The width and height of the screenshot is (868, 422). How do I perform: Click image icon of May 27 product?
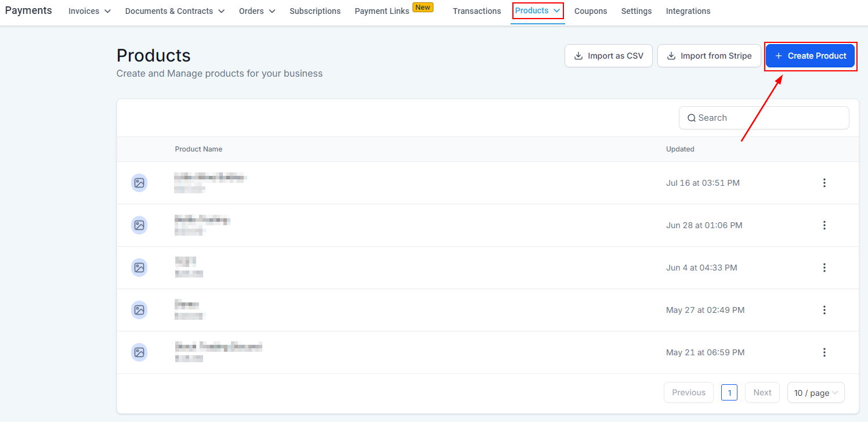139,310
